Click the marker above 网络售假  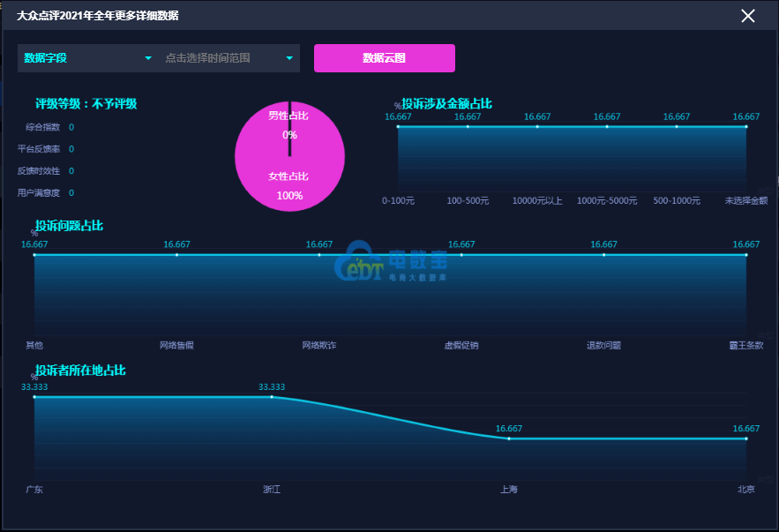point(176,254)
